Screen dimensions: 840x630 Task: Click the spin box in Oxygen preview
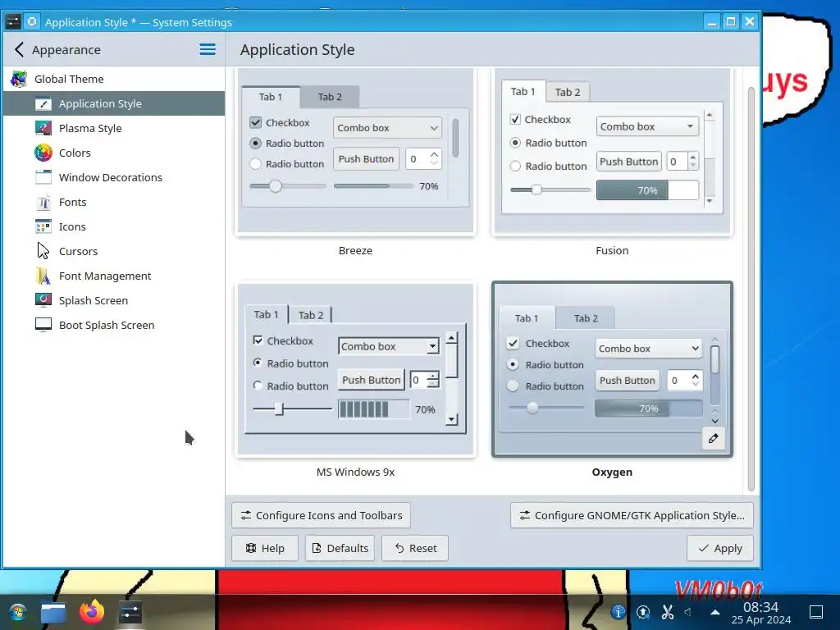[x=684, y=381]
